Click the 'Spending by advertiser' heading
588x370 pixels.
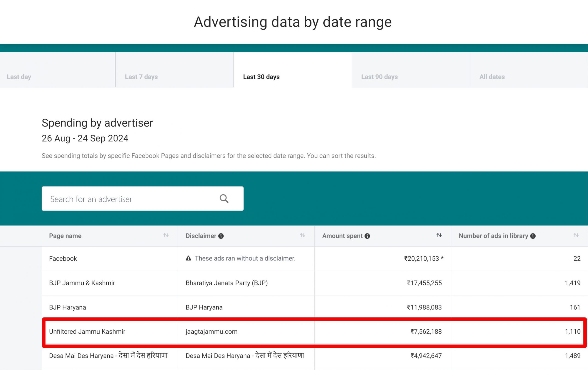point(97,123)
